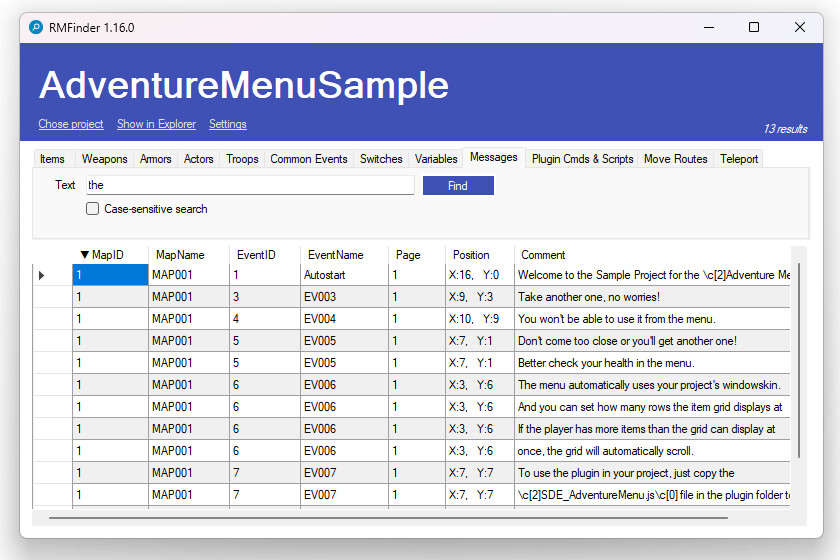Open the Chose project link

click(71, 124)
